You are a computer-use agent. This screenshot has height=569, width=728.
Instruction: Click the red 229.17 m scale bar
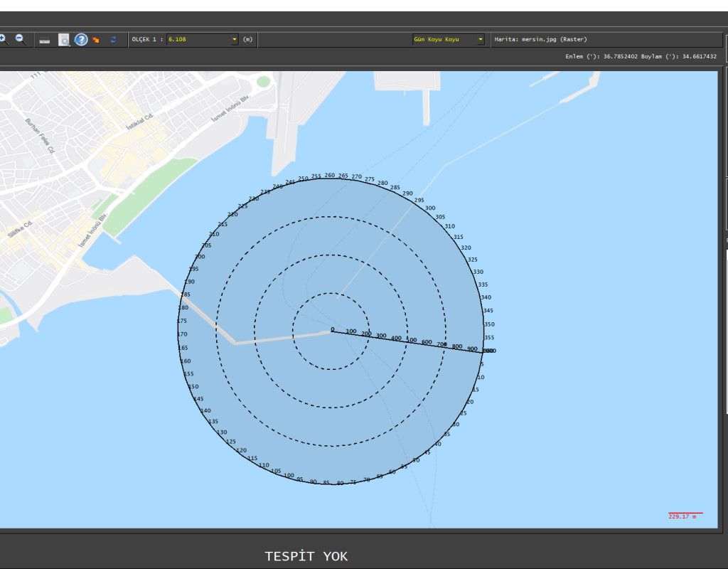[685, 514]
